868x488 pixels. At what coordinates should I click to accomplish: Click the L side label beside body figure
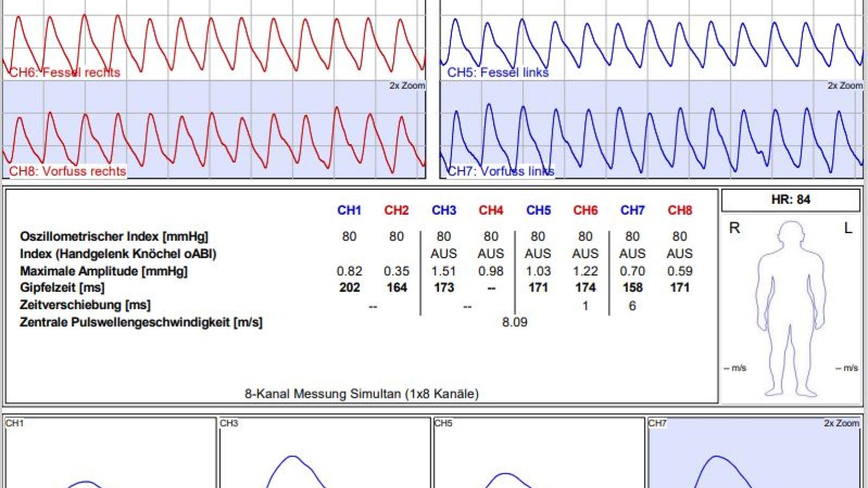pos(848,228)
